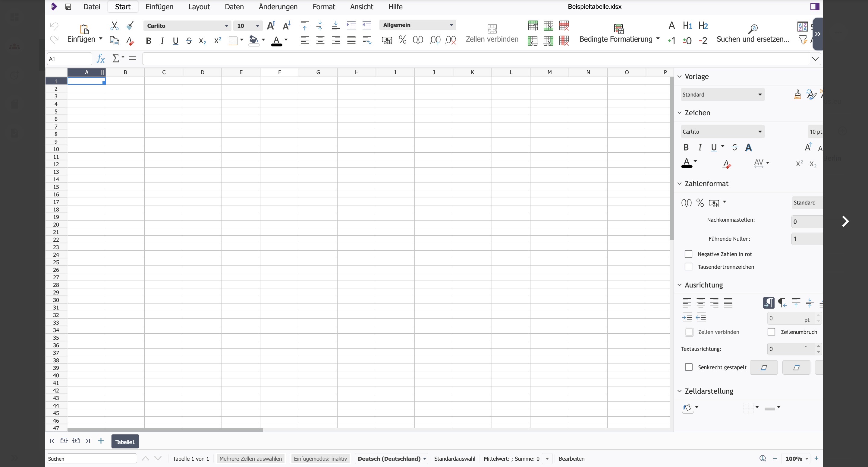Enable Zeilenumbruch checkbox
Screen dimensions: 868x467
tap(771, 332)
